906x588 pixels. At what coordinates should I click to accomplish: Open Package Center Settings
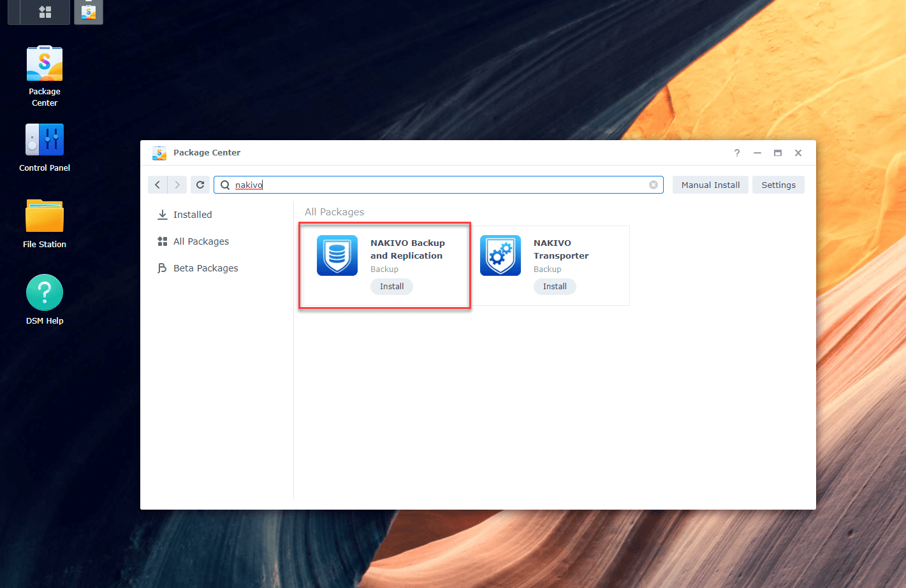[778, 184]
